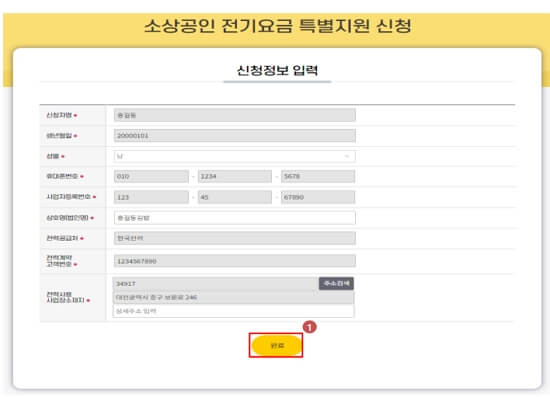Click the phone last field 5678

pos(318,176)
